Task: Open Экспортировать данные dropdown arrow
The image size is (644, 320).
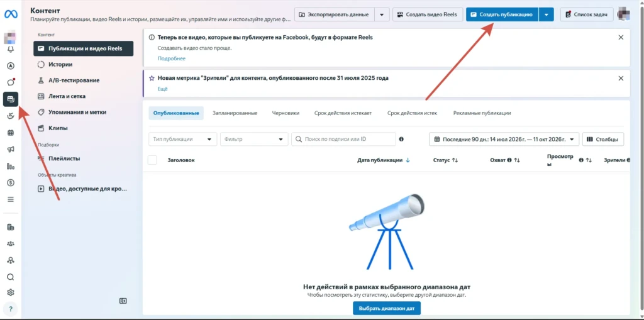Action: tap(382, 14)
